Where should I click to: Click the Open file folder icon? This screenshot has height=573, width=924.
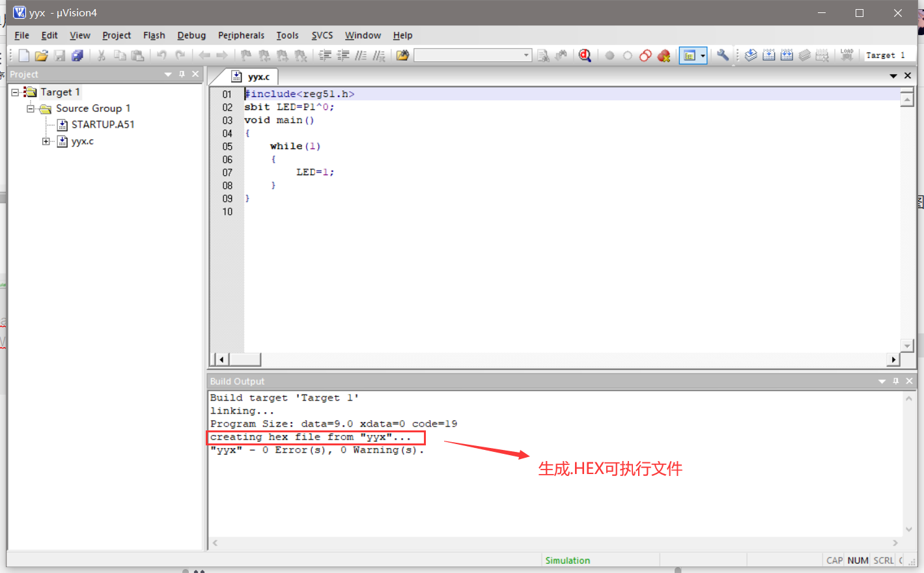click(41, 55)
